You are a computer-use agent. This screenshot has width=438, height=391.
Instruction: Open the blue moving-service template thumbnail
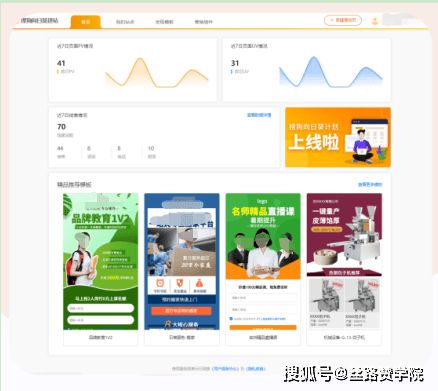point(182,261)
